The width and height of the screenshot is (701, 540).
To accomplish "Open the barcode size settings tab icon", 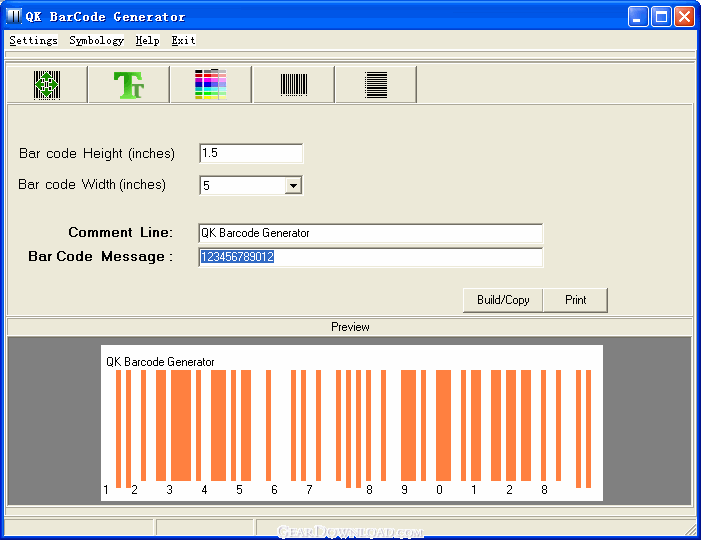I will pos(47,84).
